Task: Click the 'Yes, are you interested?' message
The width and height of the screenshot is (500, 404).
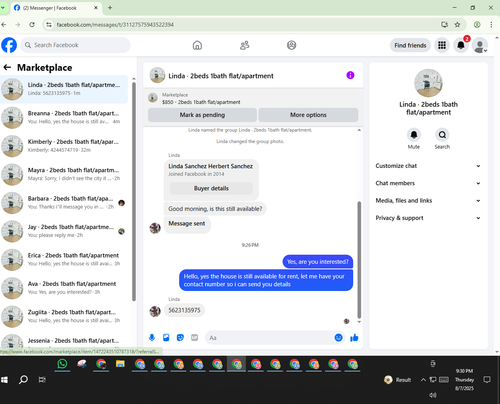Action: [x=318, y=262]
